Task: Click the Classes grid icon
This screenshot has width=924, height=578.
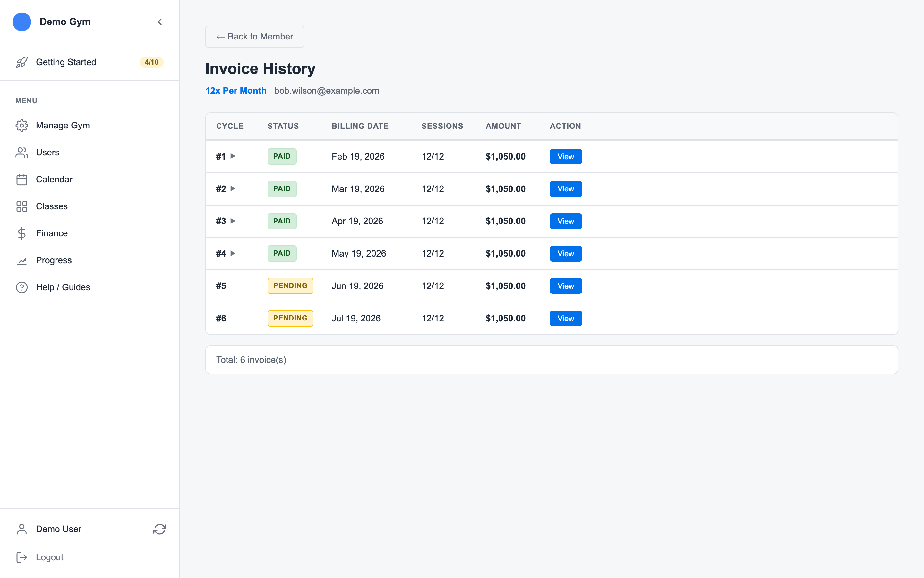Action: (22, 206)
